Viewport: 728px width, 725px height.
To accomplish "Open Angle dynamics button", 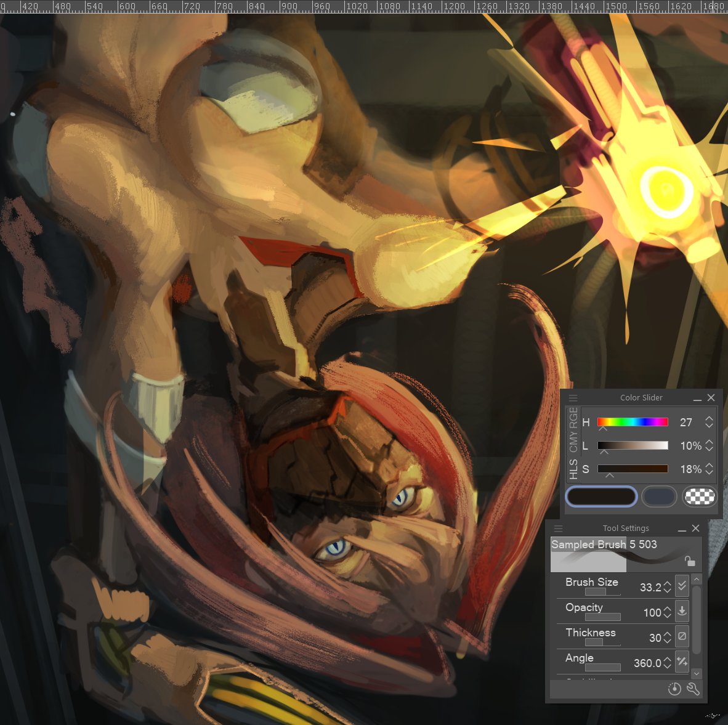I will 682,661.
